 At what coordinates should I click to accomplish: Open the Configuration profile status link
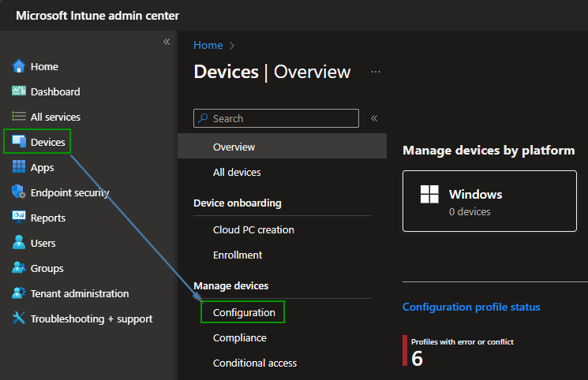click(471, 307)
